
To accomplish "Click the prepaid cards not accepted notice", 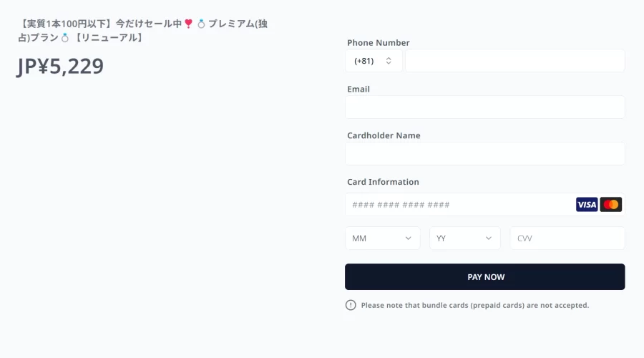I will (x=475, y=306).
